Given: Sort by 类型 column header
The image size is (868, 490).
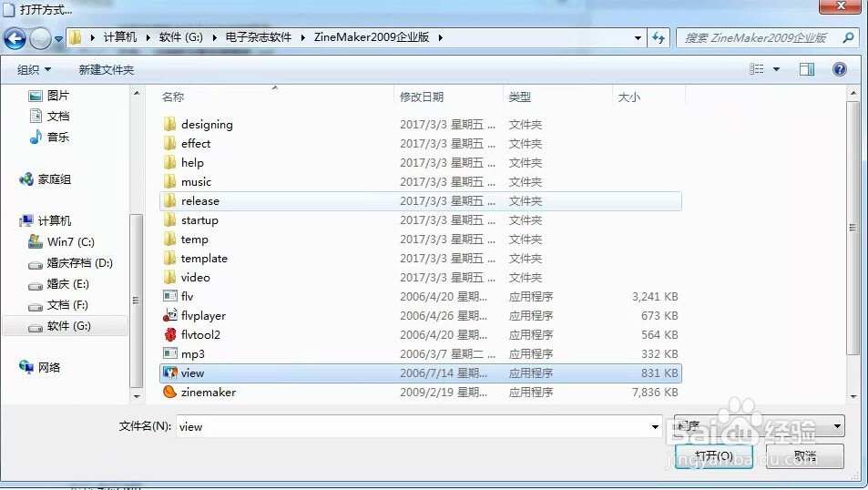Looking at the screenshot, I should coord(520,97).
